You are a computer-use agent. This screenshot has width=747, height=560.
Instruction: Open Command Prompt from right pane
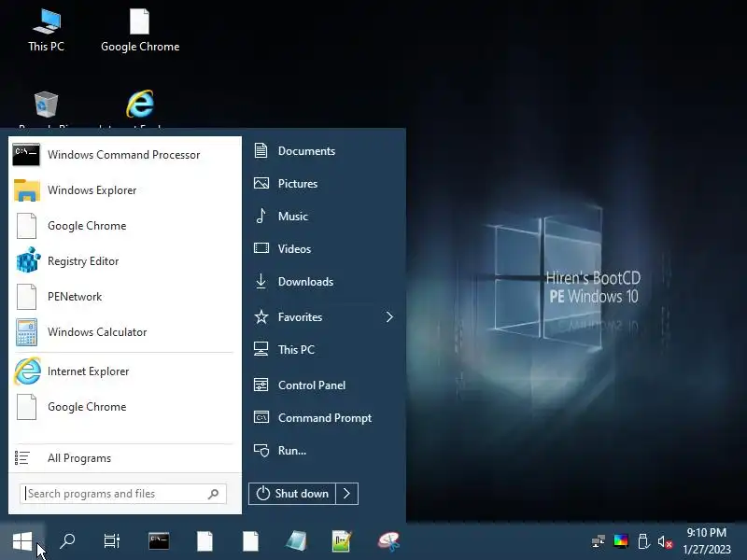pyautogui.click(x=324, y=417)
